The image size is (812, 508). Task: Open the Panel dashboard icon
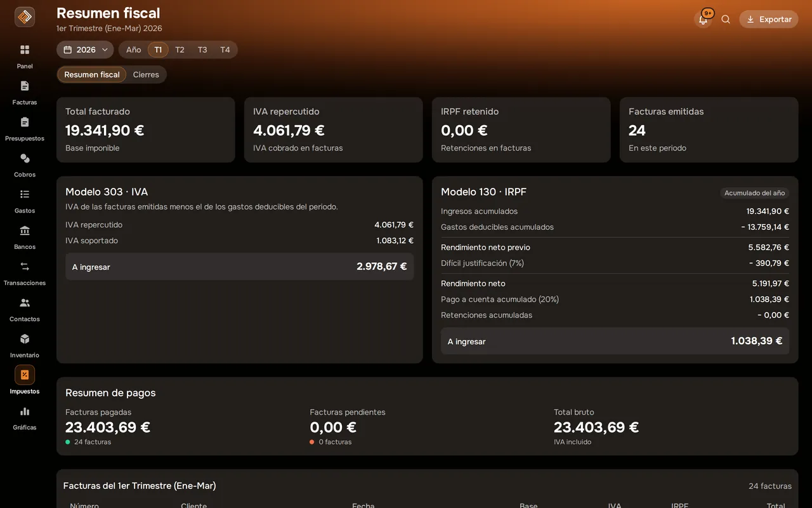click(25, 50)
